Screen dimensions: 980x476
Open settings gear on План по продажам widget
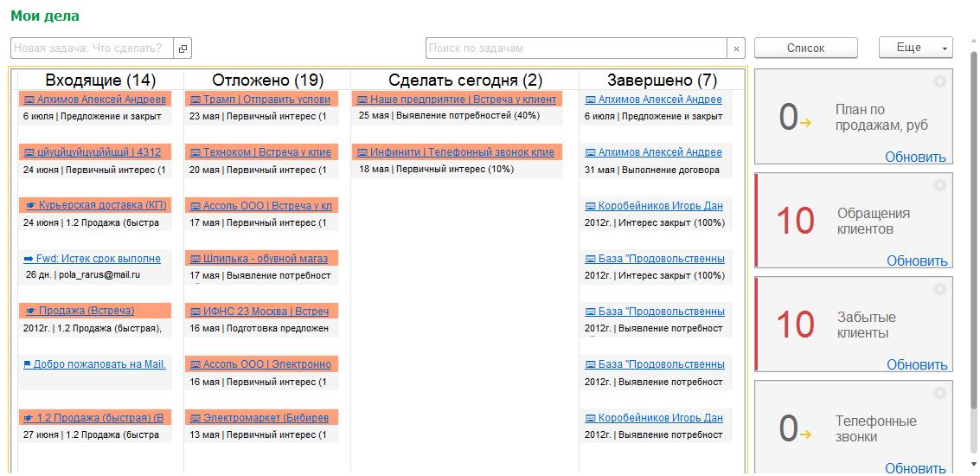[x=940, y=81]
